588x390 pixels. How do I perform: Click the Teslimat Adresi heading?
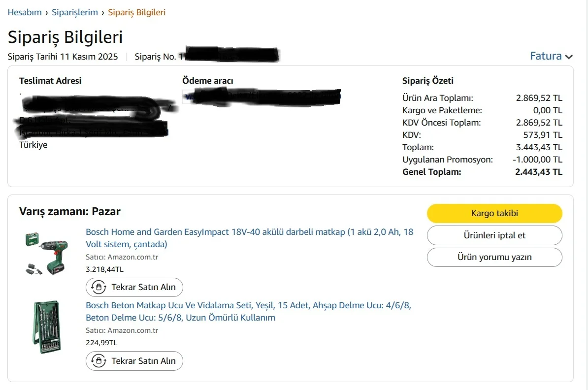(x=50, y=81)
